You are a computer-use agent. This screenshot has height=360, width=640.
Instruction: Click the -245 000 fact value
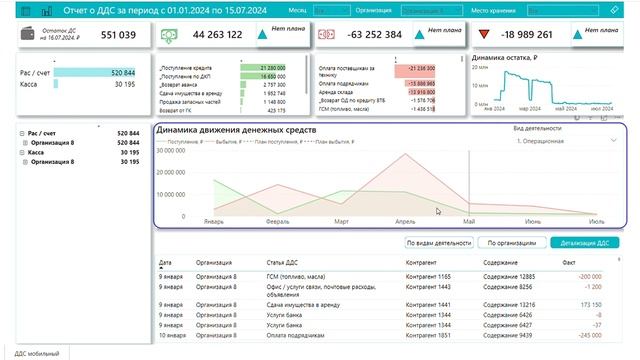(590, 335)
